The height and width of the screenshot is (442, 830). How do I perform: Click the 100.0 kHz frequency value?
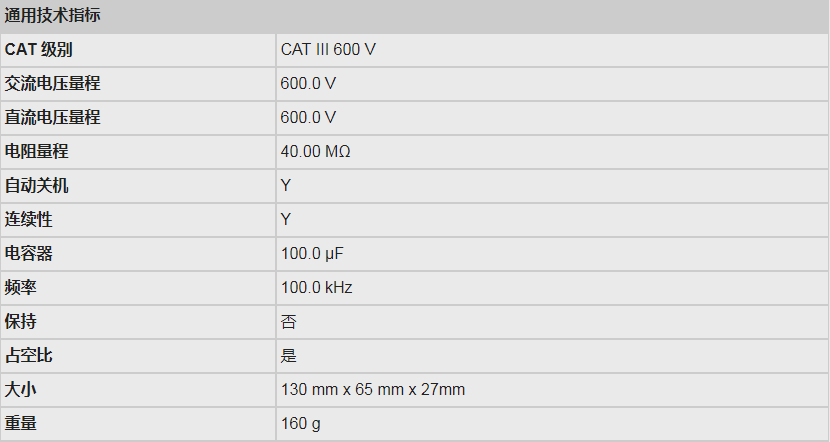pos(316,288)
